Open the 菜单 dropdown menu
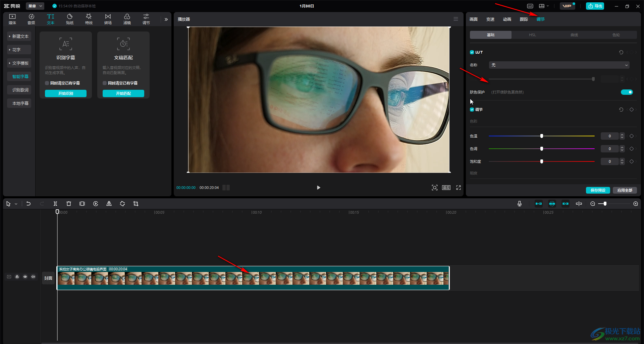Image resolution: width=644 pixels, height=344 pixels. click(x=35, y=6)
